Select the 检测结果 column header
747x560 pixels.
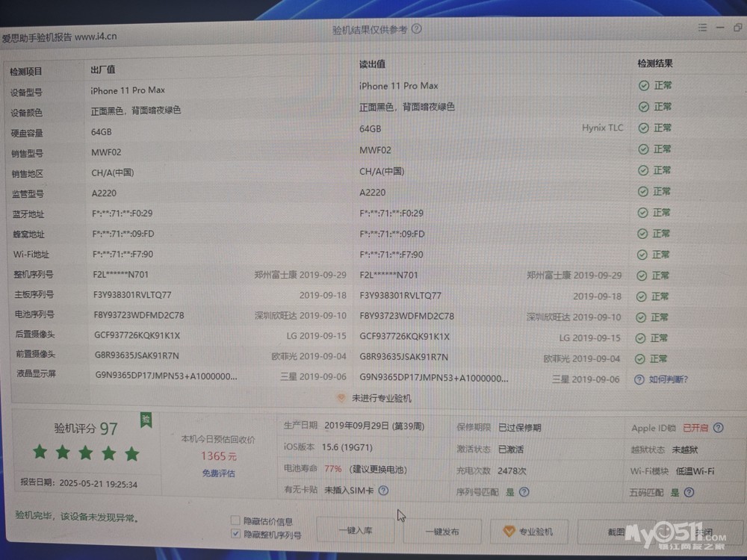pos(654,63)
